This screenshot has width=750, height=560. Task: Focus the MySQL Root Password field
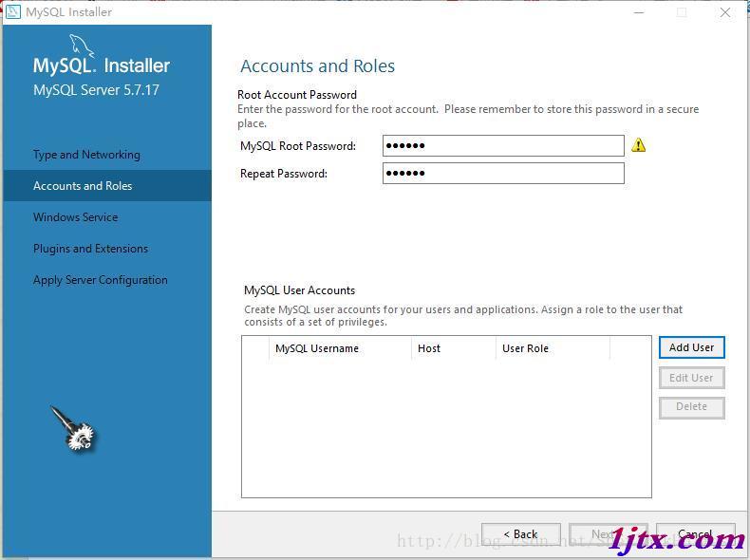[503, 145]
